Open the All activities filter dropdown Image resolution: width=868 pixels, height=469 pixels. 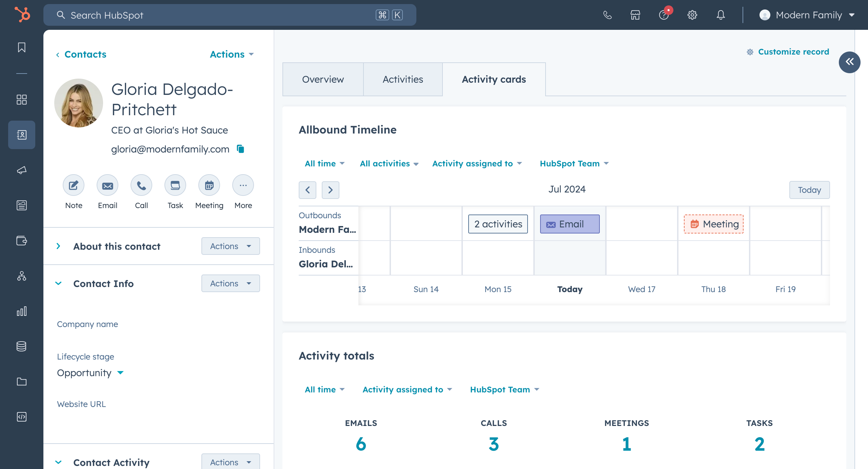click(389, 163)
